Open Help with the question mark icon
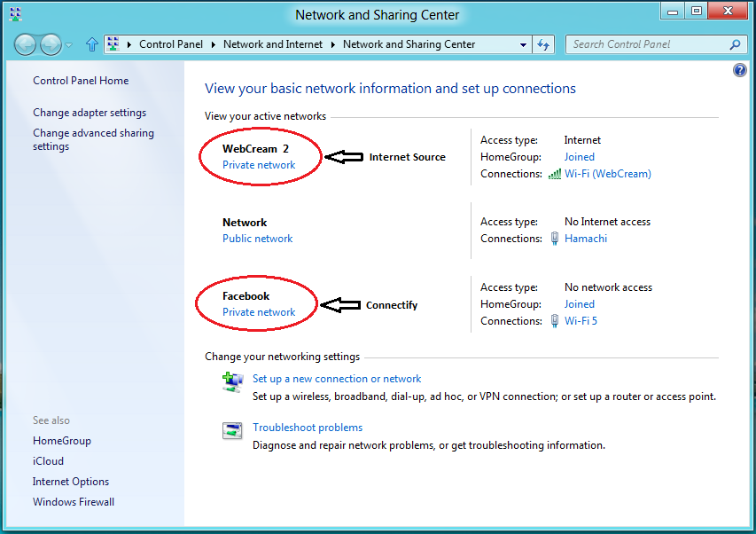Image resolution: width=756 pixels, height=534 pixels. (x=740, y=70)
